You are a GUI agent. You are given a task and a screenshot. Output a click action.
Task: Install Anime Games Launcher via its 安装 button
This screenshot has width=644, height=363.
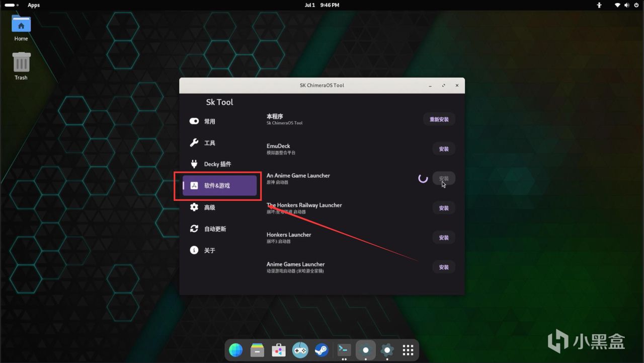[444, 267]
